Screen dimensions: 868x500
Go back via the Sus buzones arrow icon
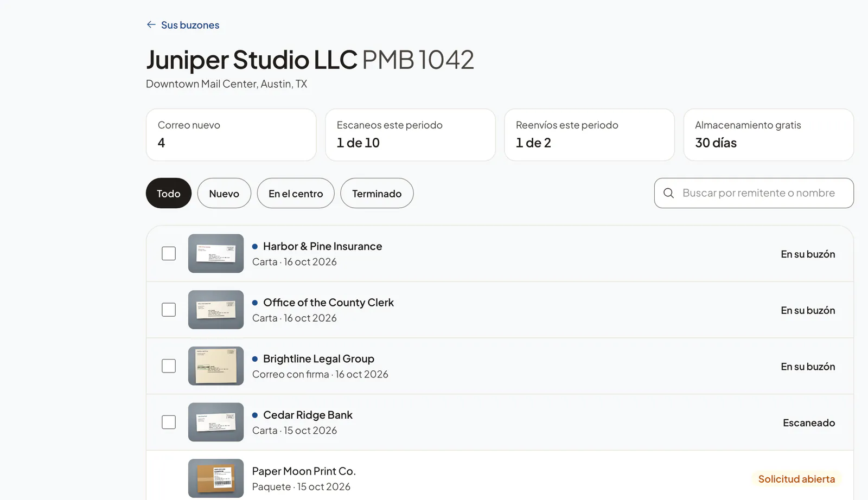pyautogui.click(x=151, y=25)
